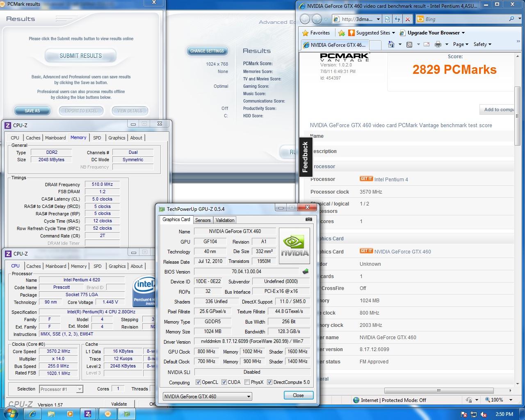Image resolution: width=525 pixels, height=420 pixels.
Task: Toggle the OpenCL checkbox in GPU-Z
Action: coord(199,382)
